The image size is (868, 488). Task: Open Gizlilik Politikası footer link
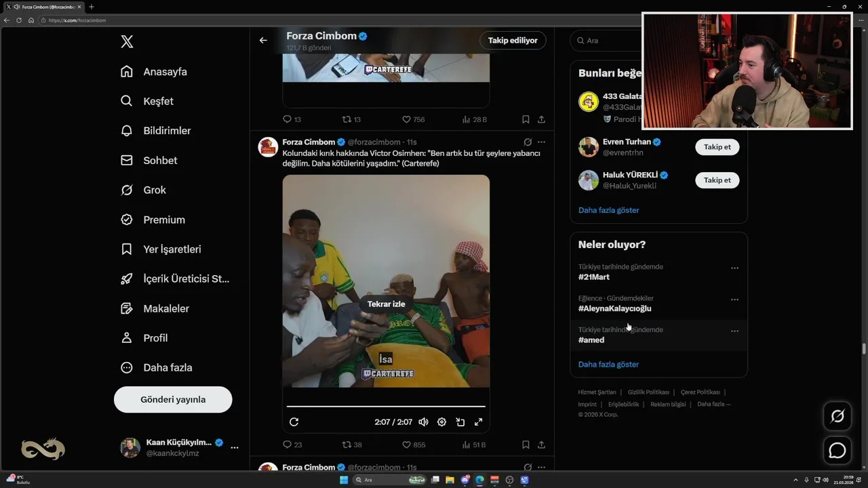click(x=648, y=392)
